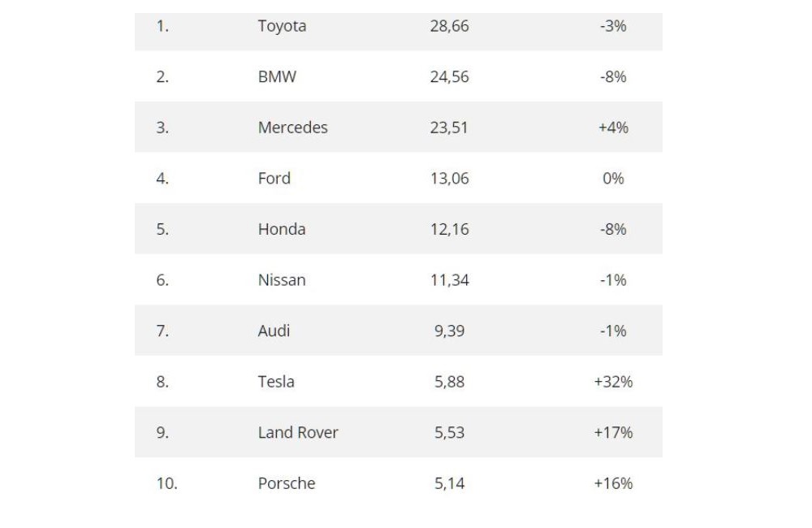812x528 pixels.
Task: Click the Toyota brand name
Action: (282, 26)
